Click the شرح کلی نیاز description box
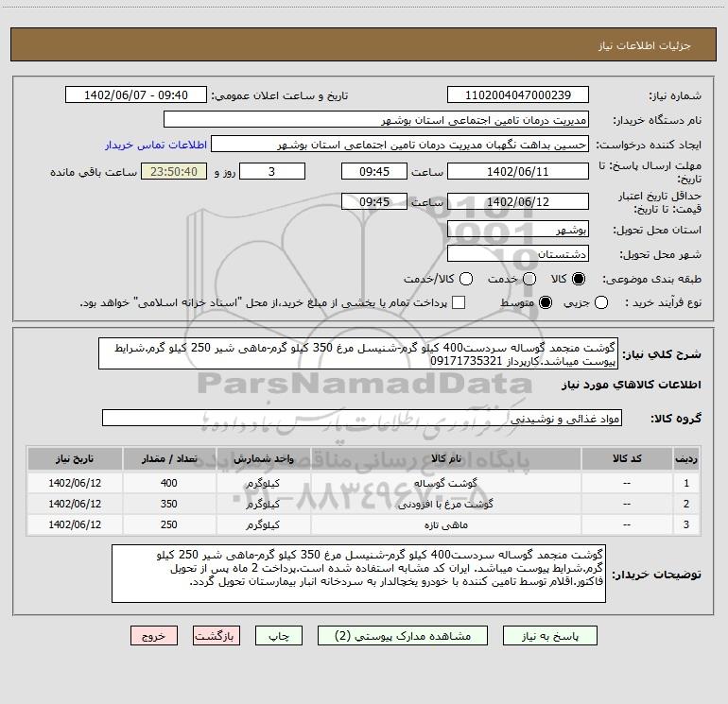This screenshot has width=728, height=704. [358, 354]
